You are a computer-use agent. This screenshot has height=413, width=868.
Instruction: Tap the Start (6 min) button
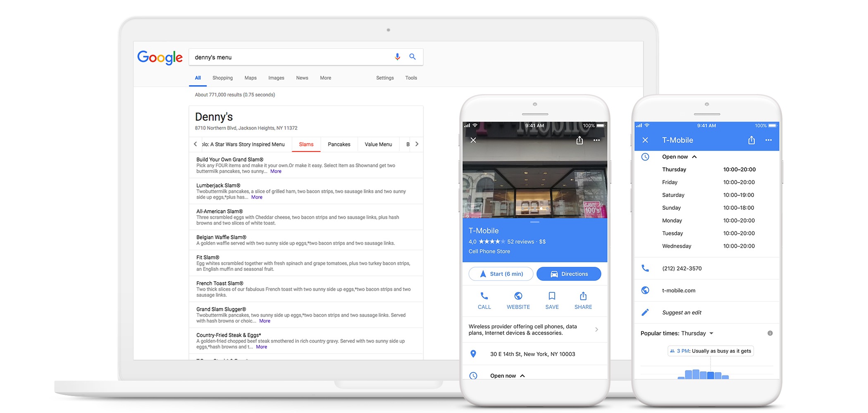pos(501,274)
